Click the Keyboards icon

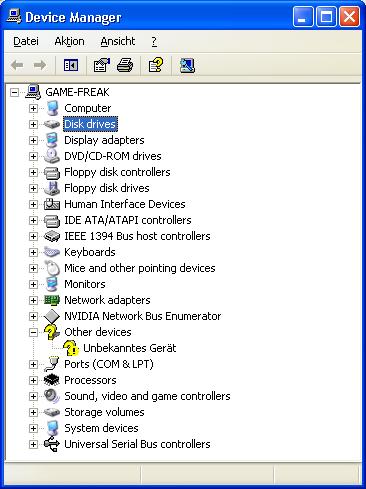click(x=52, y=252)
